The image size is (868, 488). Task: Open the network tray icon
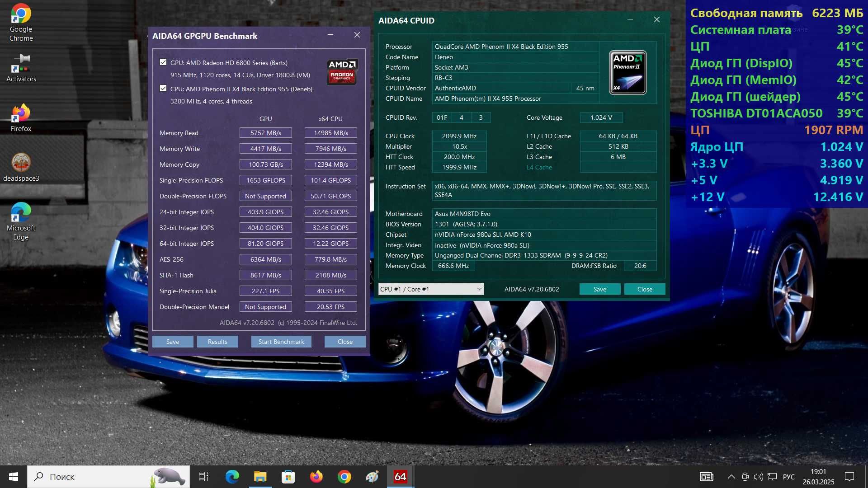pyautogui.click(x=772, y=477)
